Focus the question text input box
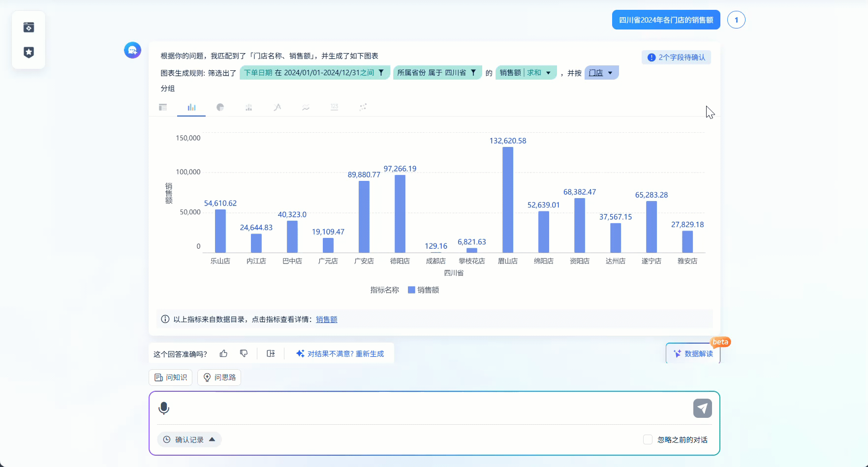Viewport: 868px width, 467px height. pos(431,408)
